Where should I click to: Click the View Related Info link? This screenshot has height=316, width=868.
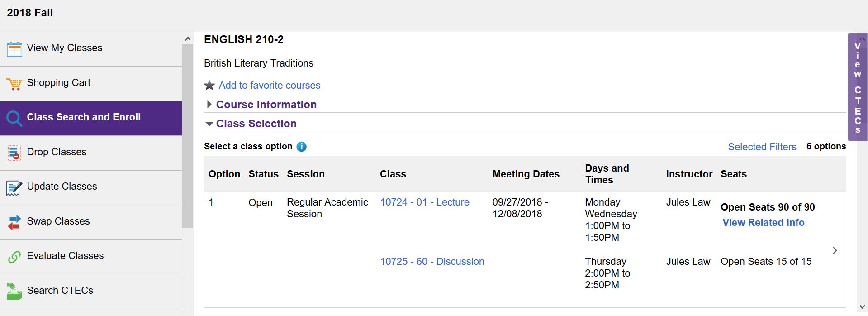(x=764, y=223)
